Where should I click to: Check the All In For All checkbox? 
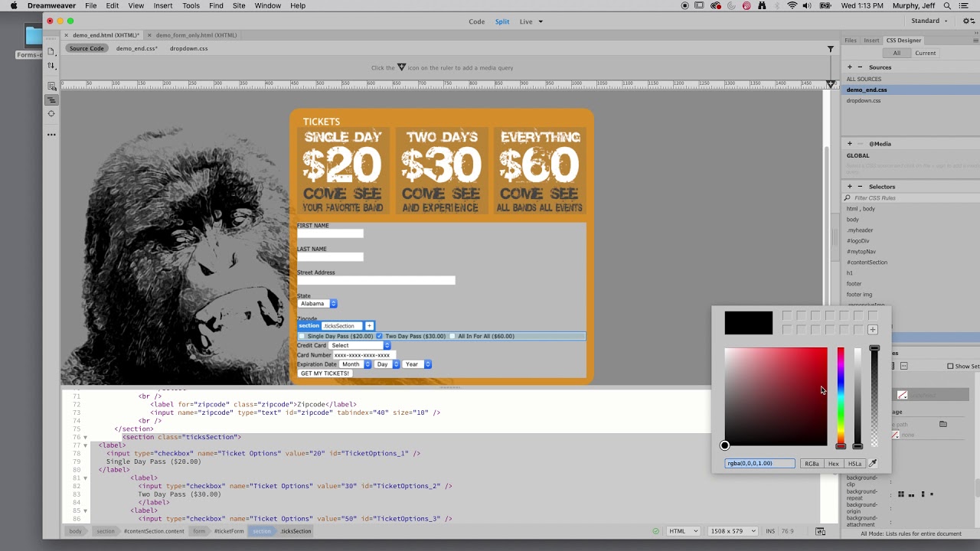[x=452, y=336]
